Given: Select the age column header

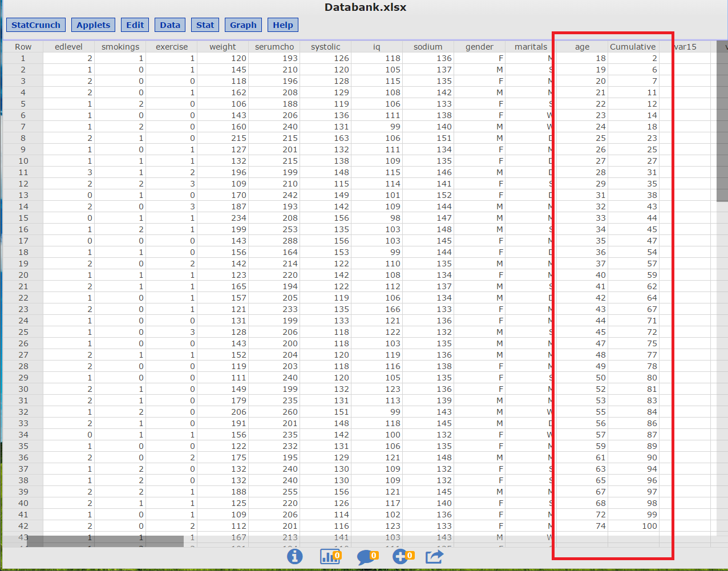Looking at the screenshot, I should pyautogui.click(x=583, y=47).
